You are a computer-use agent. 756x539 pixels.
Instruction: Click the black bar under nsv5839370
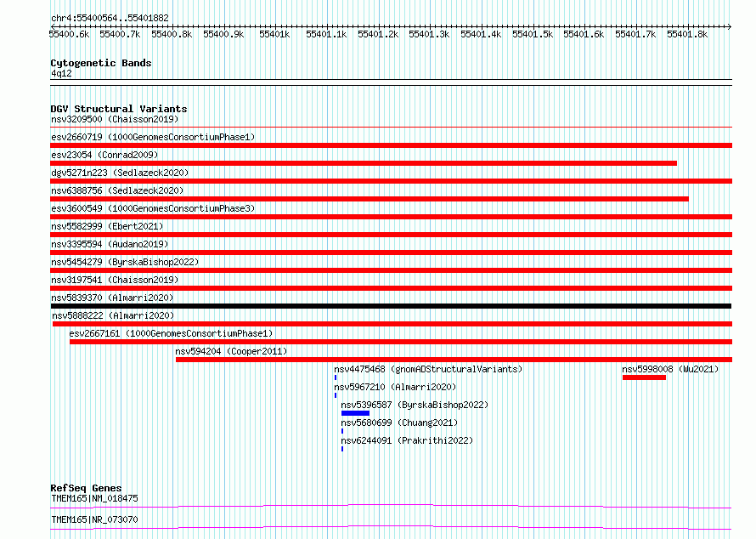pyautogui.click(x=391, y=306)
